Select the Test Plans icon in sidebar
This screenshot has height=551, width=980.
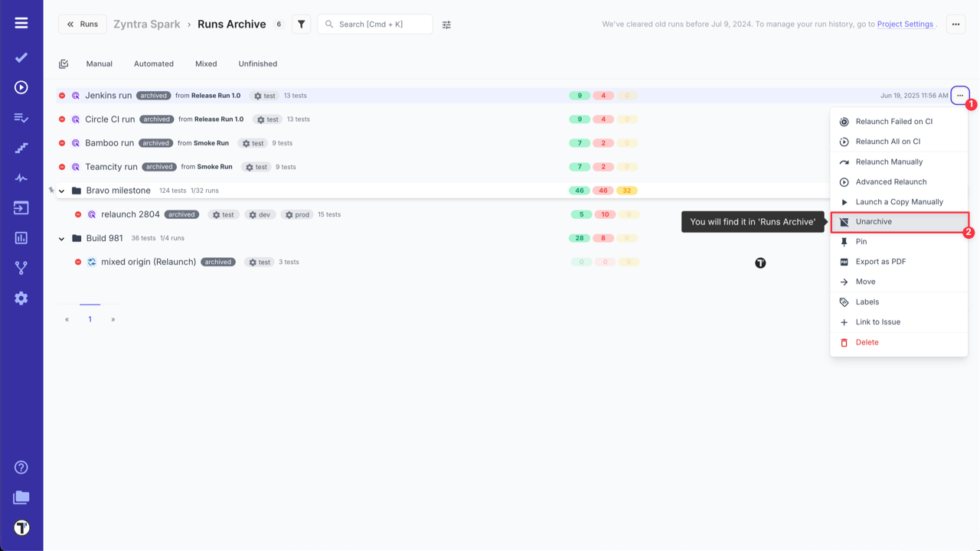(21, 117)
